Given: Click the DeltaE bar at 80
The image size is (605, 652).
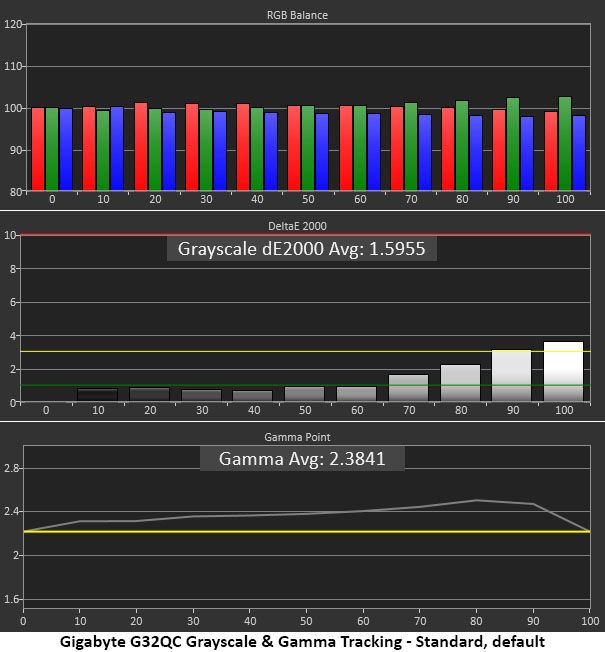Looking at the screenshot, I should pos(460,383).
